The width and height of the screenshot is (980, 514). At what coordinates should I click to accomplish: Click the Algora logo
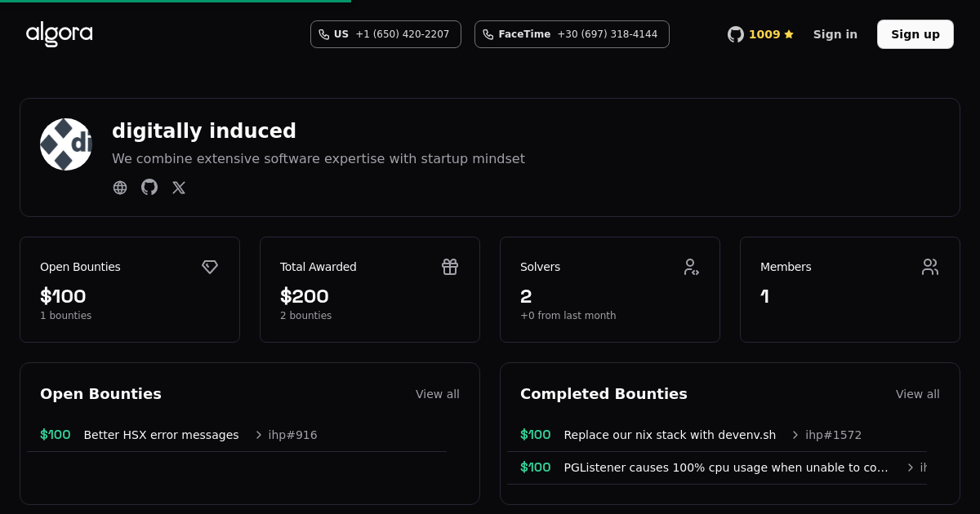click(59, 34)
